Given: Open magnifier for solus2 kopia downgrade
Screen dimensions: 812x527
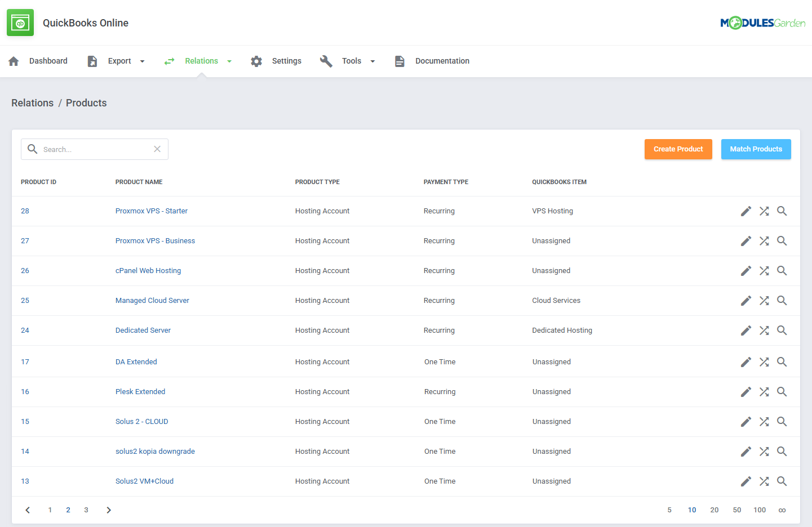Looking at the screenshot, I should point(782,452).
